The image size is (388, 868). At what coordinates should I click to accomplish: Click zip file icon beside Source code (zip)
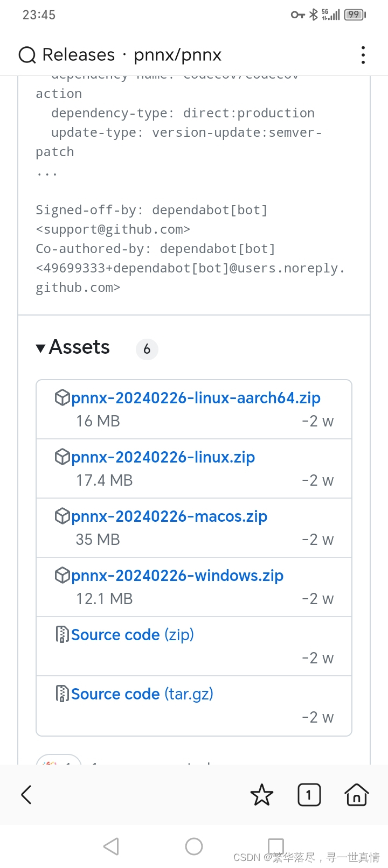[x=63, y=634]
